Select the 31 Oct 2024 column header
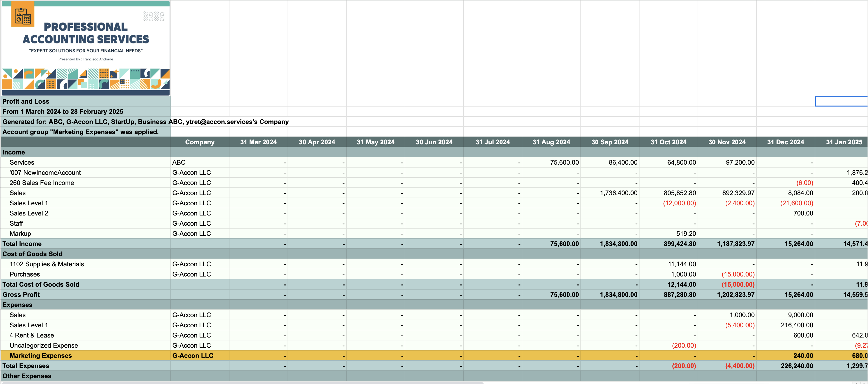Screen dimensions: 868x384 tap(668, 142)
